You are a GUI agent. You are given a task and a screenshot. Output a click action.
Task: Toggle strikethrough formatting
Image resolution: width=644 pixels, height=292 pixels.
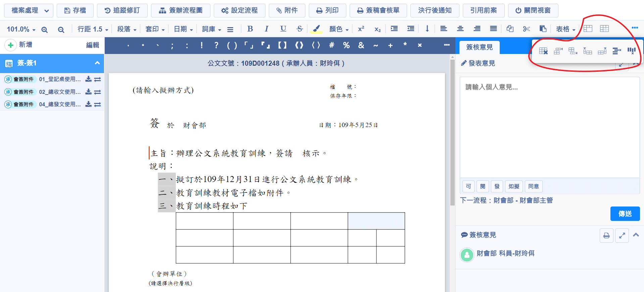coord(300,29)
